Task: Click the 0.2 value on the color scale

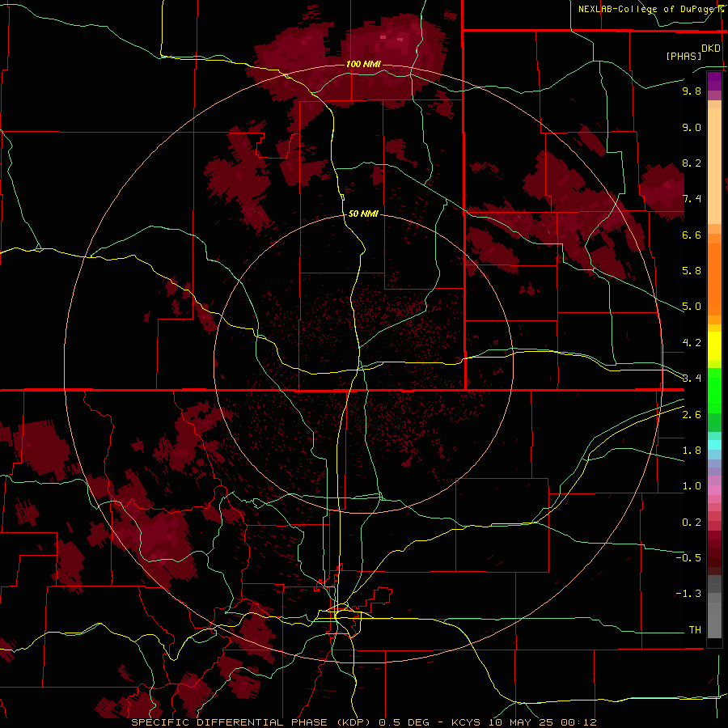Action: (x=692, y=523)
